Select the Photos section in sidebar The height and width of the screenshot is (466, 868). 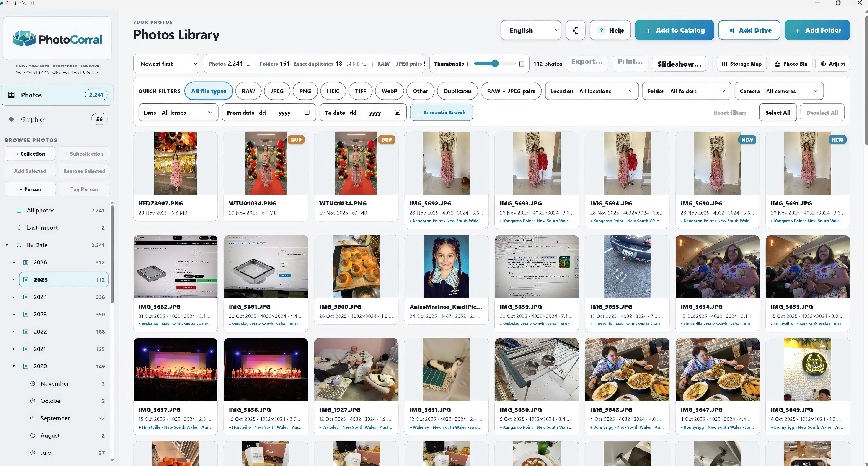[57, 95]
